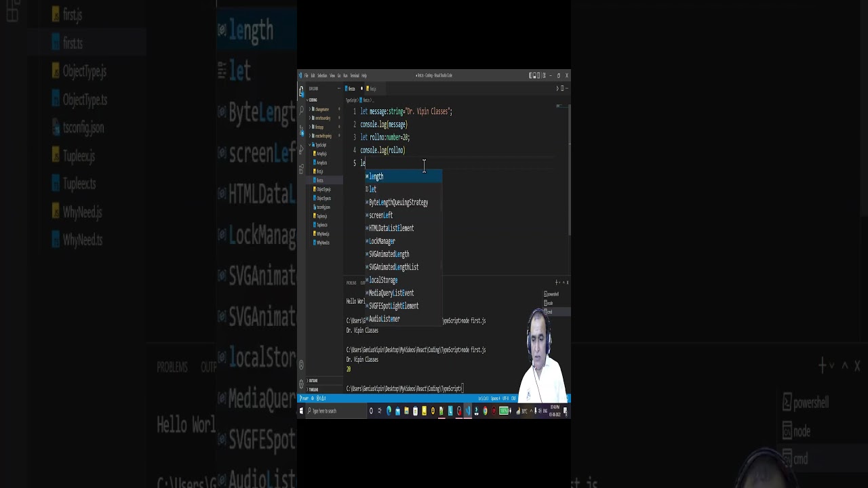
Task: Add a new terminal with plus icon
Action: (556, 282)
